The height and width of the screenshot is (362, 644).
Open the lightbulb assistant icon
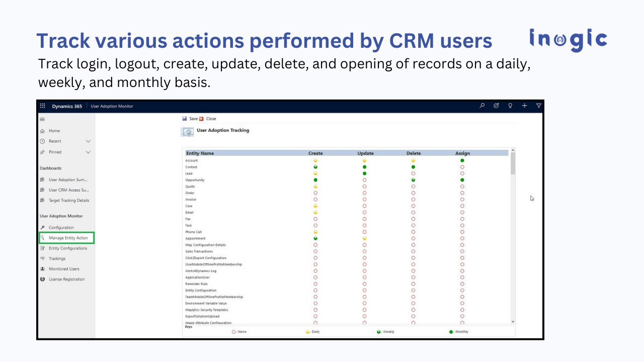tap(510, 106)
